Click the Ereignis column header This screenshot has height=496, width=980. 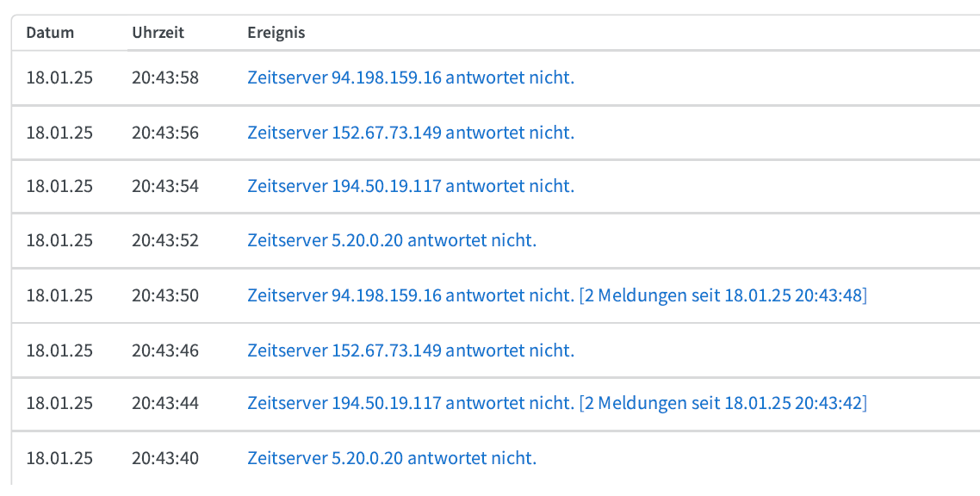(276, 33)
